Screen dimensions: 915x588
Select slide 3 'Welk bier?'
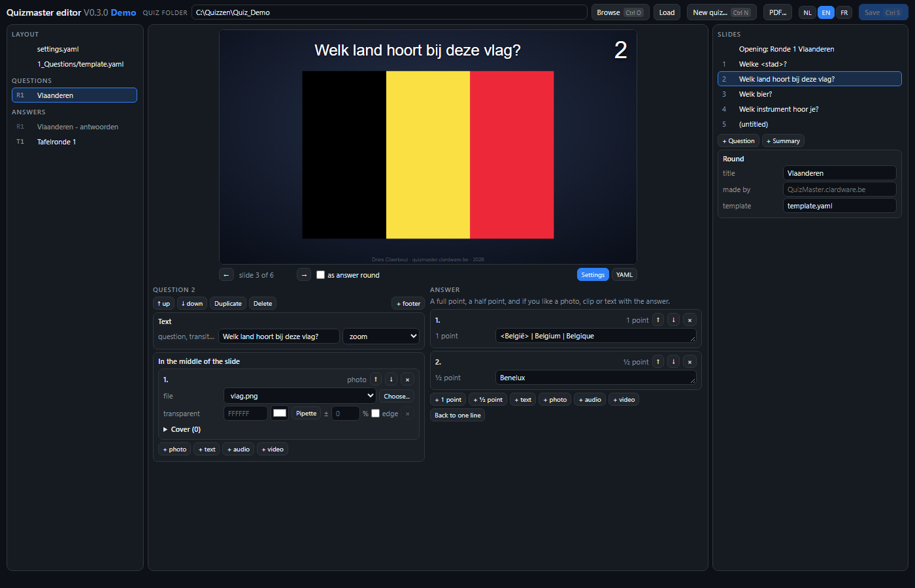pos(810,94)
